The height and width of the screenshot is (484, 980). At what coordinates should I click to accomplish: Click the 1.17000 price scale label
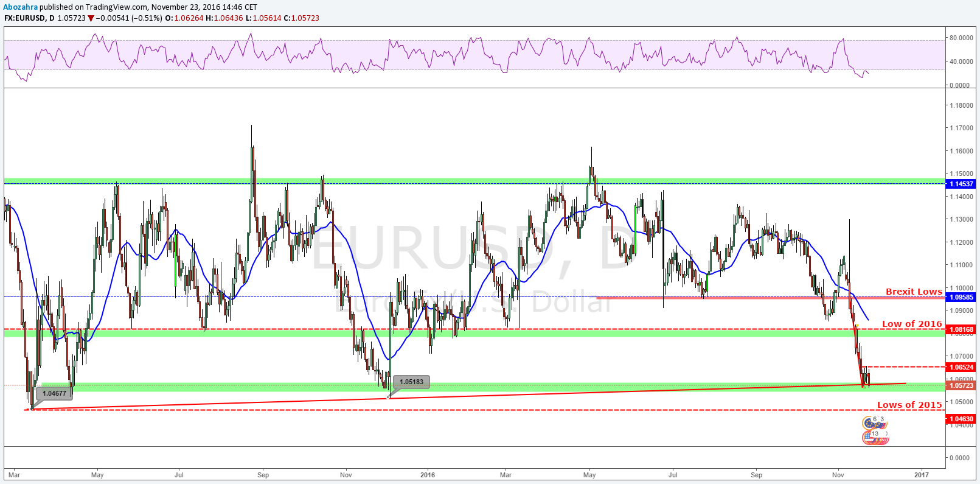[961, 128]
